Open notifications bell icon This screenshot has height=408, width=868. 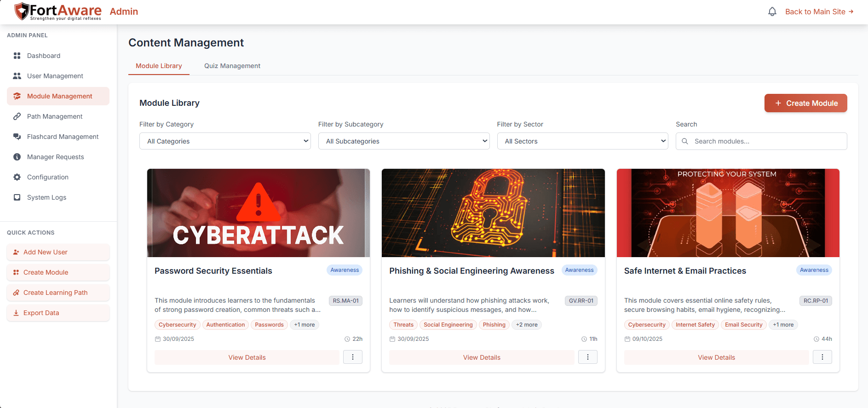772,11
